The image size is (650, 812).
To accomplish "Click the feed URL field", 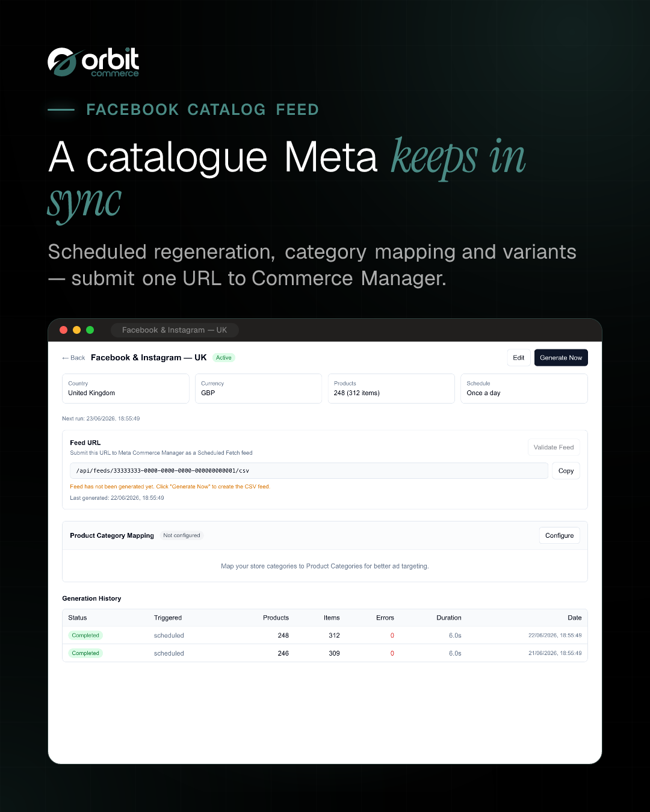I will [x=309, y=471].
